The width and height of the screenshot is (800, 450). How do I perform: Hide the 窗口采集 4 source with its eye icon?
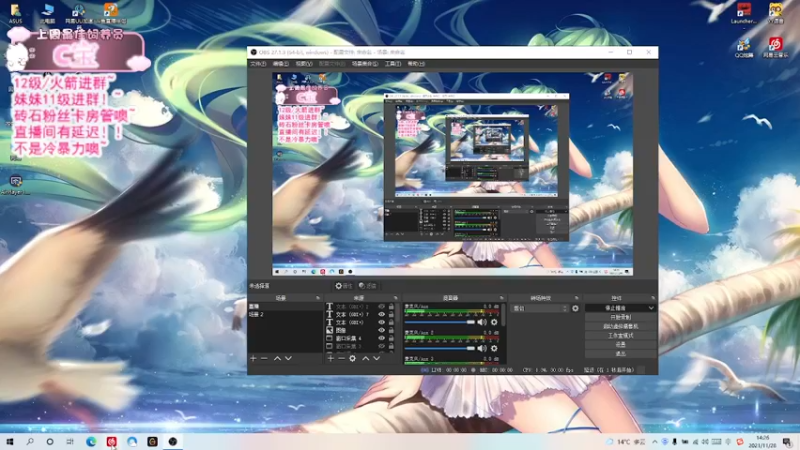pyautogui.click(x=381, y=338)
